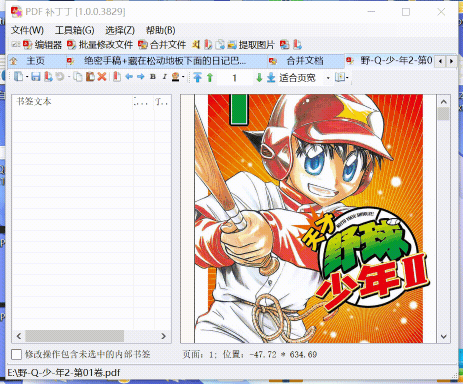Click the bold B formatting icon
This screenshot has width=463, height=384.
[x=153, y=77]
